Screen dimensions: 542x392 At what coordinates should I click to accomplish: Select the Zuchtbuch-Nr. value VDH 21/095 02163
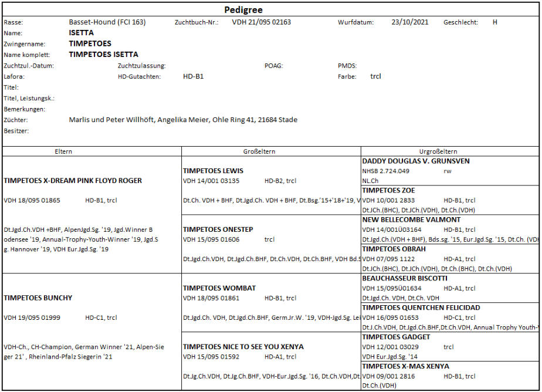[261, 22]
